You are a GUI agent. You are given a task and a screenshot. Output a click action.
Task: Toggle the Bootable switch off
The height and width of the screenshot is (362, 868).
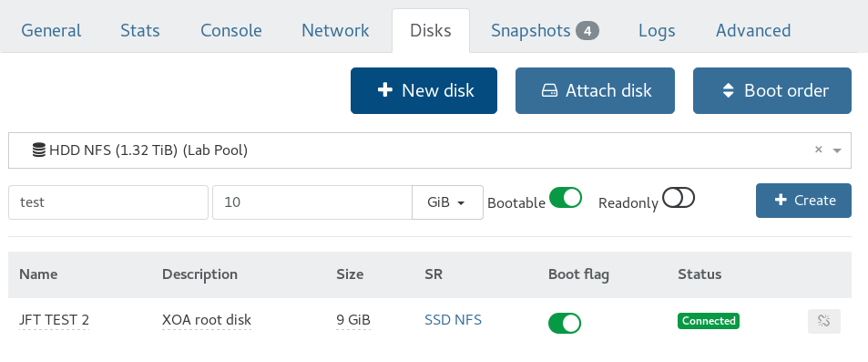pyautogui.click(x=566, y=197)
